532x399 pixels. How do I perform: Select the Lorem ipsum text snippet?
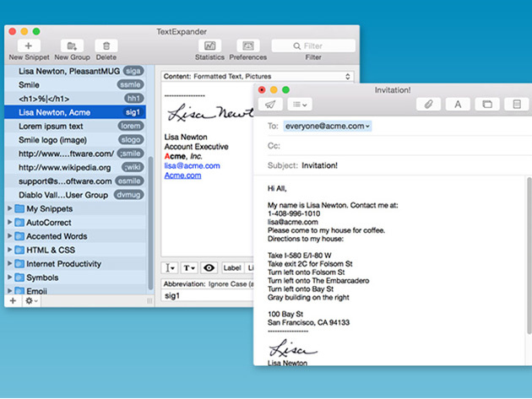click(52, 126)
